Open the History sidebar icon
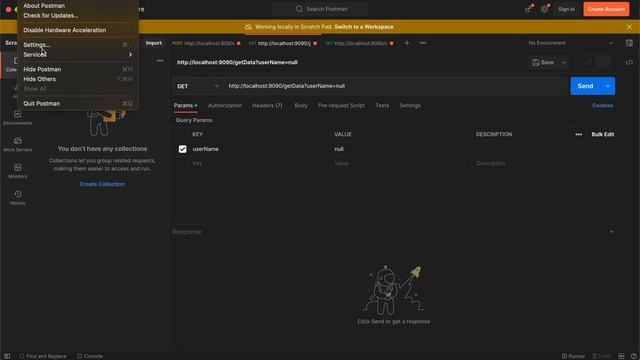This screenshot has width=640, height=360. [18, 198]
